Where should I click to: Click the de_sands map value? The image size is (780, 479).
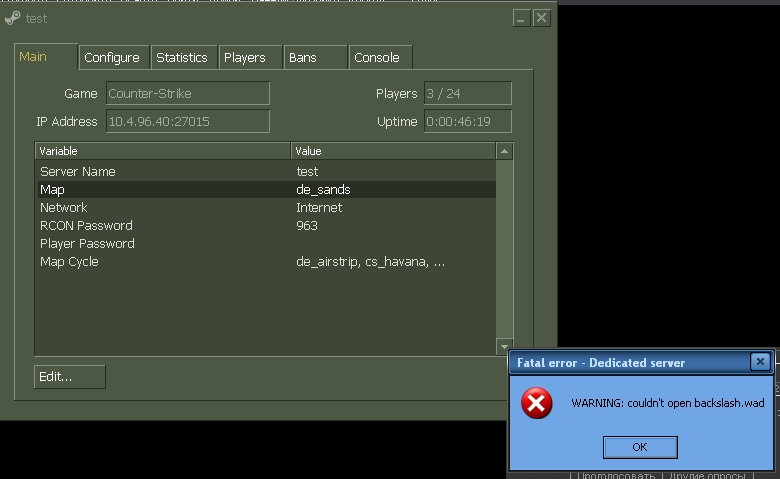click(x=323, y=190)
